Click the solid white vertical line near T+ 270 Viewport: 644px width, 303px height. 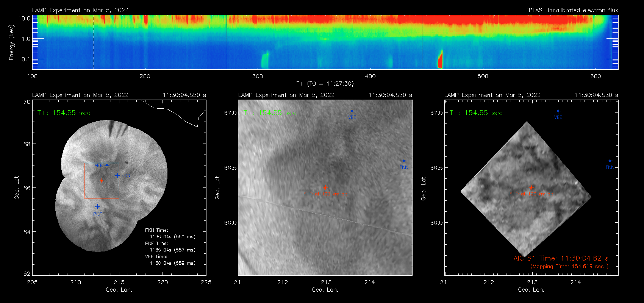tap(227, 42)
